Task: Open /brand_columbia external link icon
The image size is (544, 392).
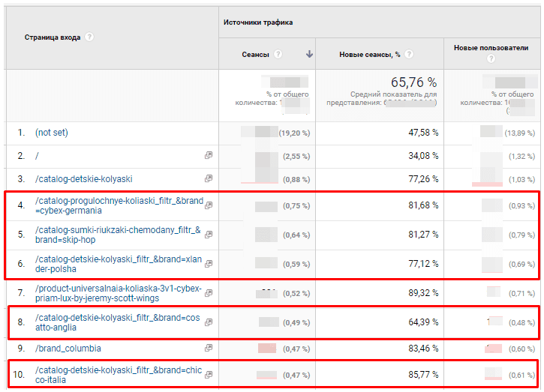Action: click(x=209, y=349)
